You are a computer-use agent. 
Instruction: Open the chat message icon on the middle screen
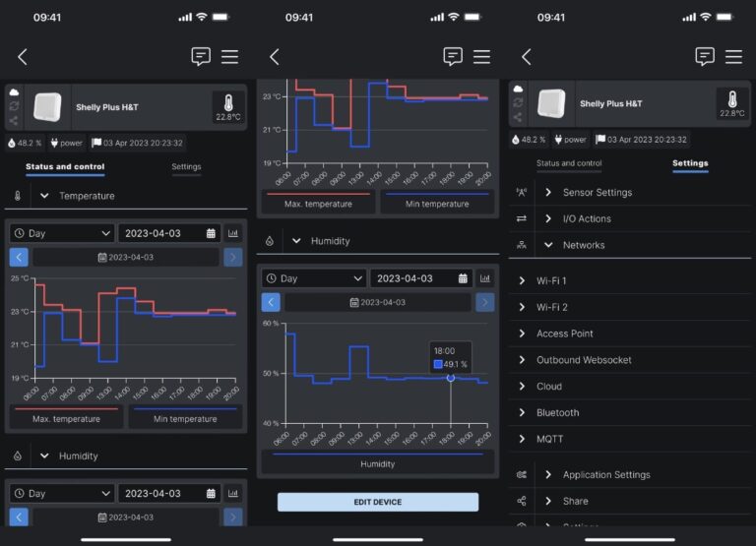coord(453,57)
